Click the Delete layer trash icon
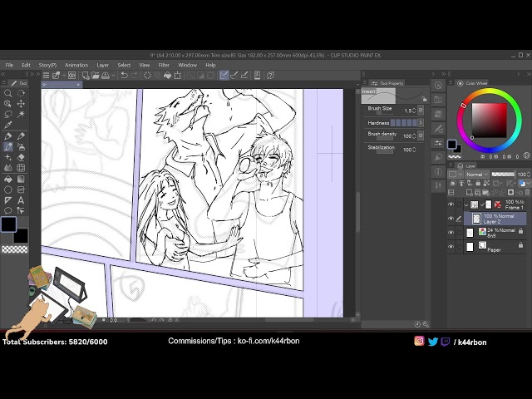This screenshot has width=532, height=399. [x=528, y=192]
